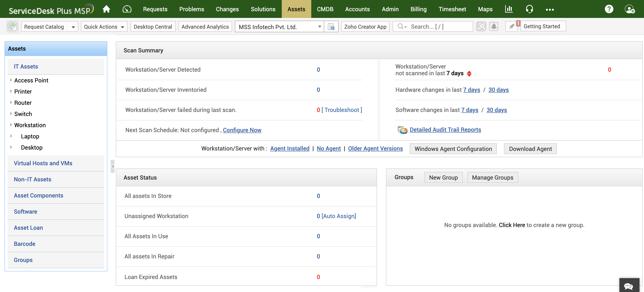Click the headset support icon
Screen dimensions: 644x292
(529, 9)
